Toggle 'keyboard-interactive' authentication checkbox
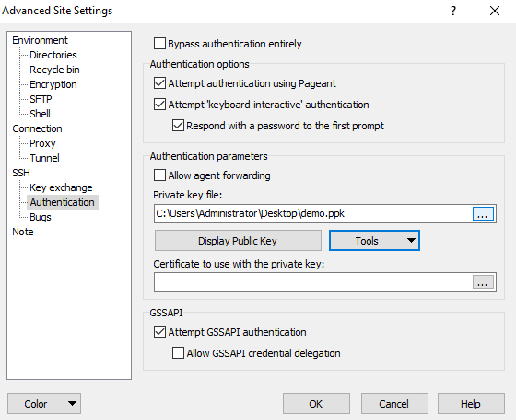 point(160,105)
